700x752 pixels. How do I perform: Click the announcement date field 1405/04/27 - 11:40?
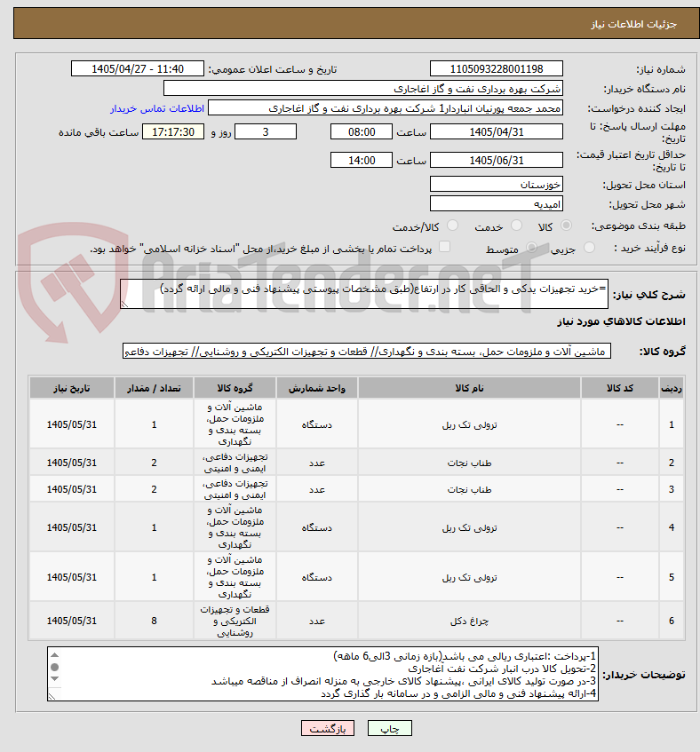[x=138, y=69]
